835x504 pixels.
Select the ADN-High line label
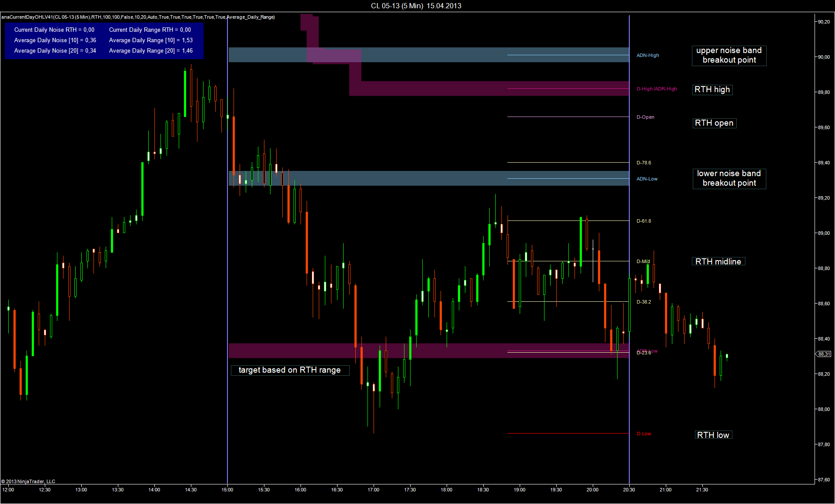click(648, 55)
